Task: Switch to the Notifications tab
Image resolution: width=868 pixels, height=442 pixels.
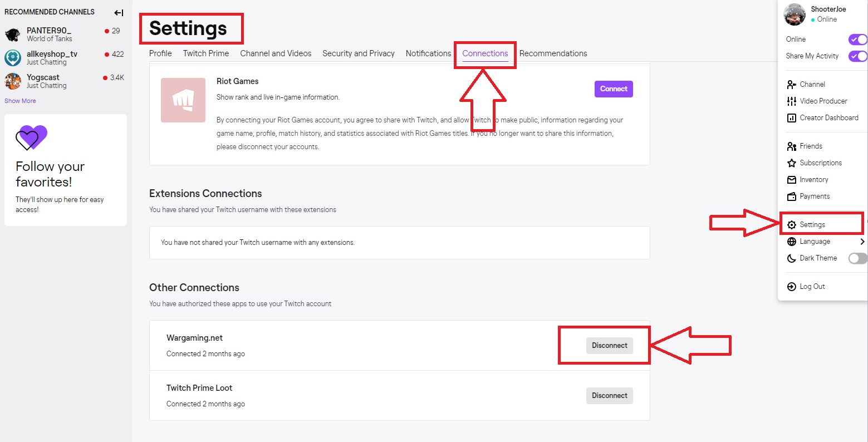Action: click(428, 53)
